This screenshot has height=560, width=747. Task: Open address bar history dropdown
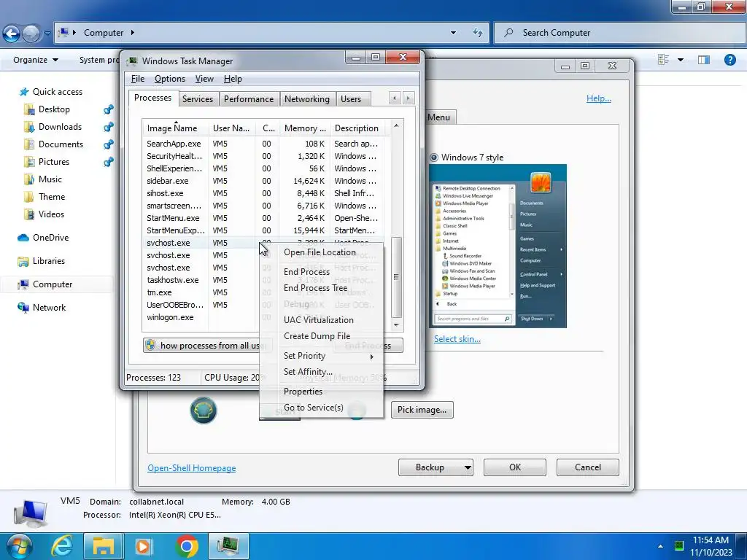click(x=453, y=33)
